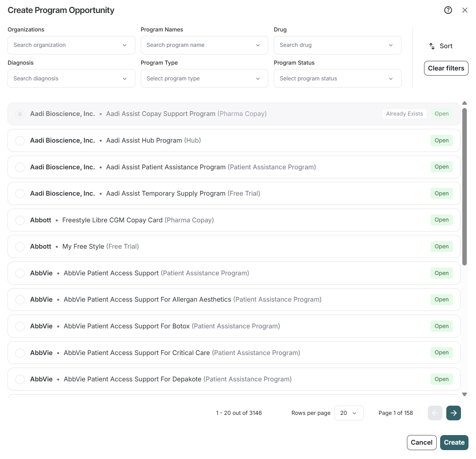Expand the Drug search dropdown

338,45
